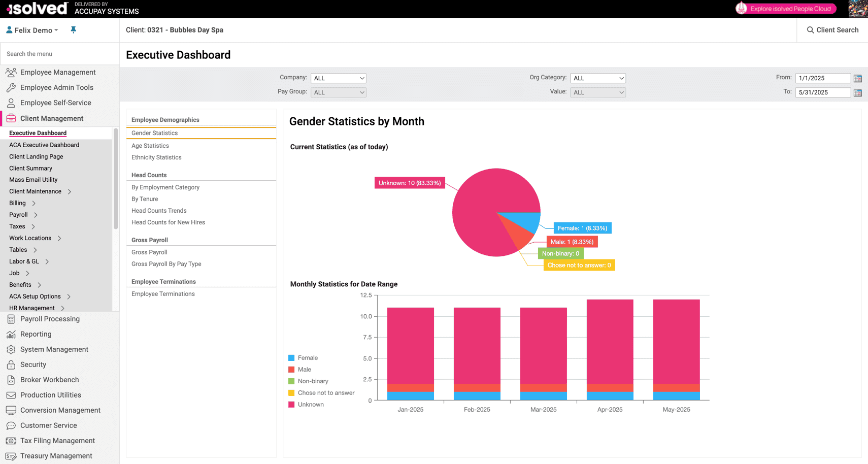Open Client Search
This screenshot has height=464, width=868.
tap(832, 30)
